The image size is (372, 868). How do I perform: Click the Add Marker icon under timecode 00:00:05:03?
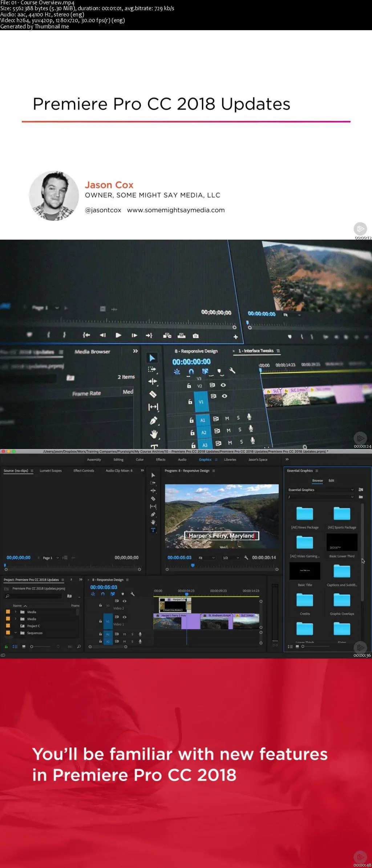[122, 594]
